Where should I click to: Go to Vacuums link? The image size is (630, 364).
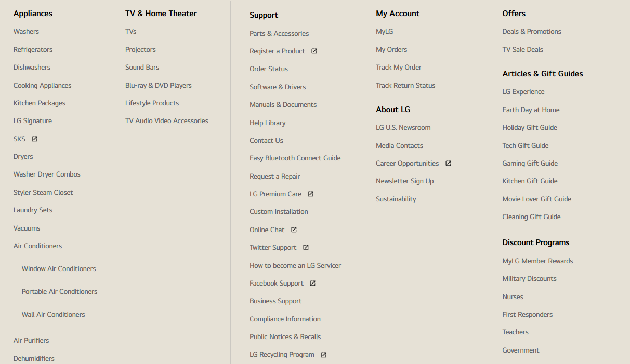click(x=27, y=228)
